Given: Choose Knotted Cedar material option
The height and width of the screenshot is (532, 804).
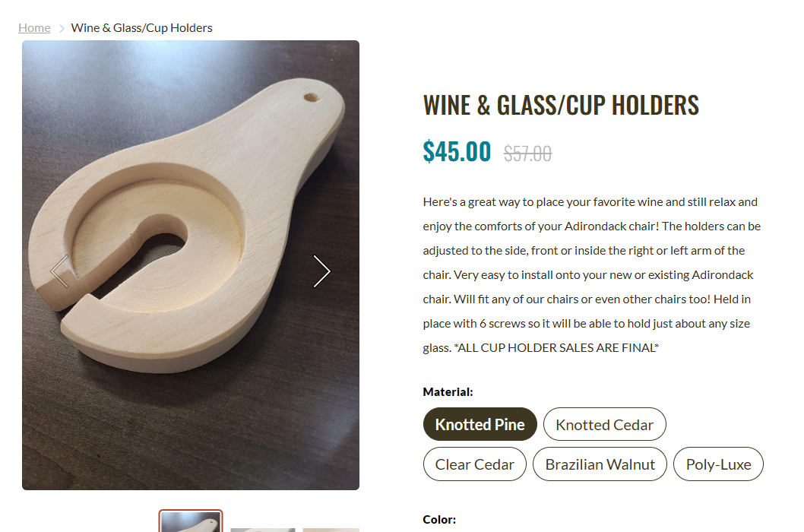Looking at the screenshot, I should pyautogui.click(x=604, y=424).
